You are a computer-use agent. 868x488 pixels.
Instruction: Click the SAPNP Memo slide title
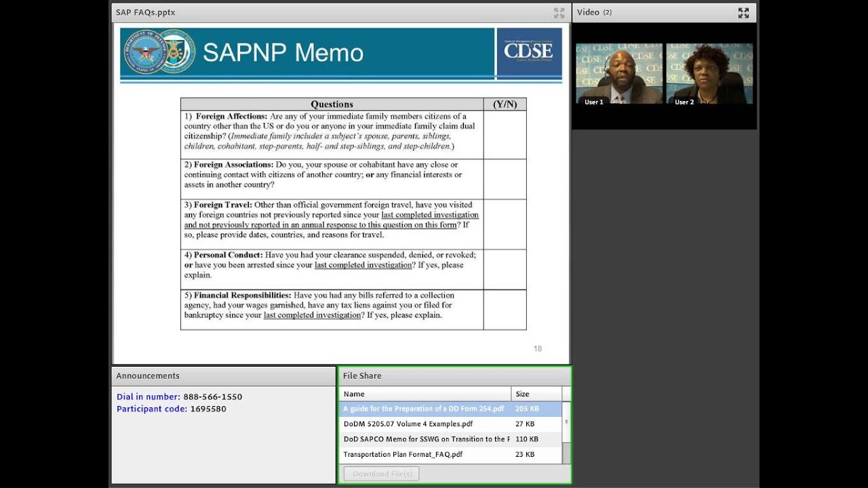click(x=283, y=53)
